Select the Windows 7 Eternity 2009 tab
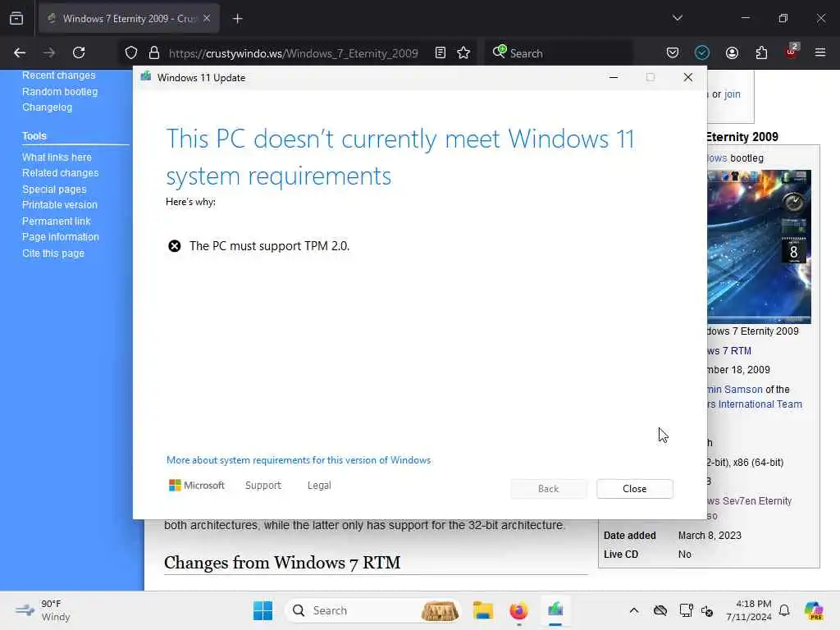The image size is (840, 630). [129, 19]
